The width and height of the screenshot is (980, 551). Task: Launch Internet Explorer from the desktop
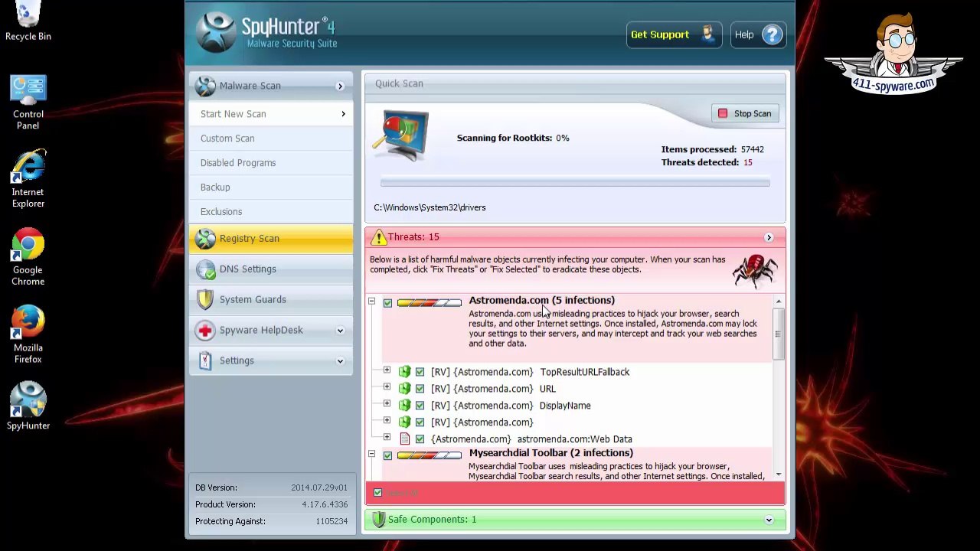pos(28,180)
